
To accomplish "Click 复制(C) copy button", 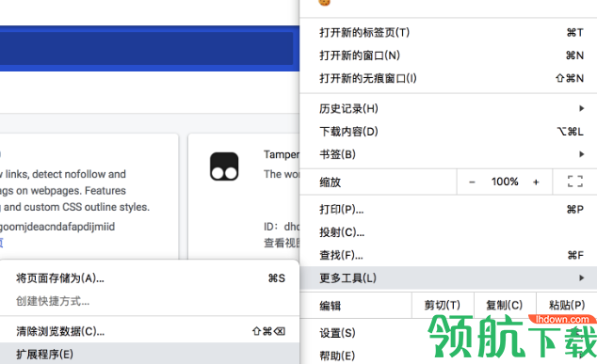I will [505, 305].
